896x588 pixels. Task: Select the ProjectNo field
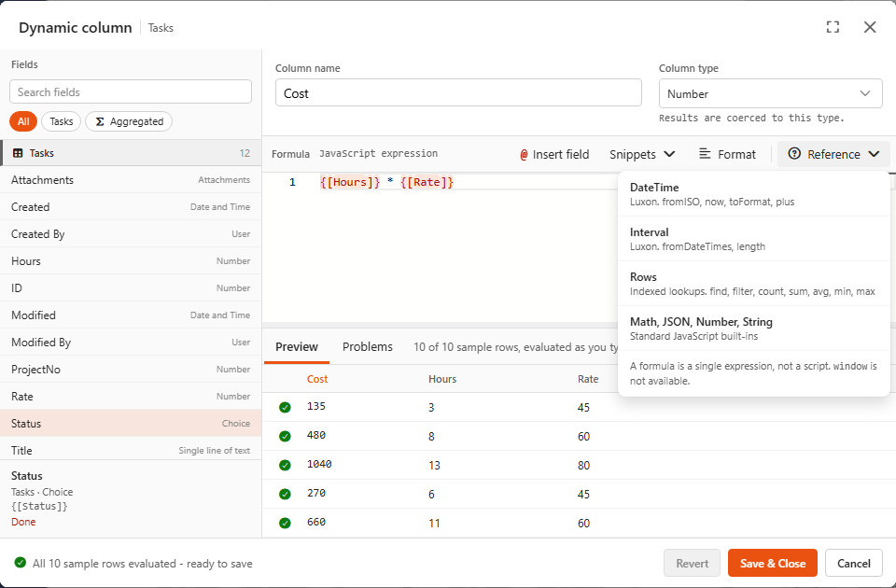pyautogui.click(x=131, y=370)
